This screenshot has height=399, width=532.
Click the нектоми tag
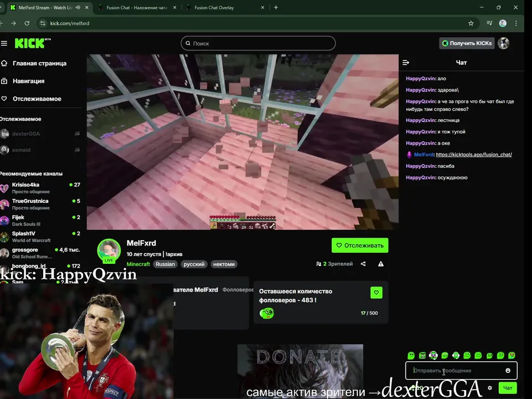tap(224, 264)
